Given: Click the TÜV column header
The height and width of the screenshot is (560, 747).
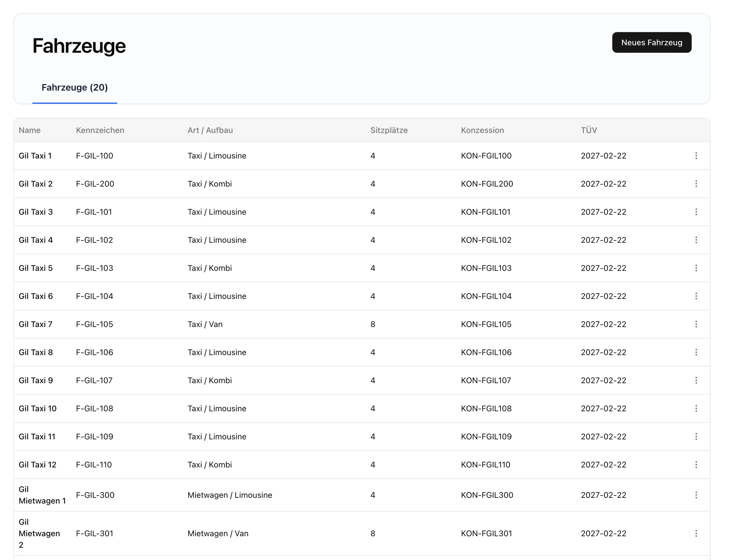Looking at the screenshot, I should click(x=588, y=130).
